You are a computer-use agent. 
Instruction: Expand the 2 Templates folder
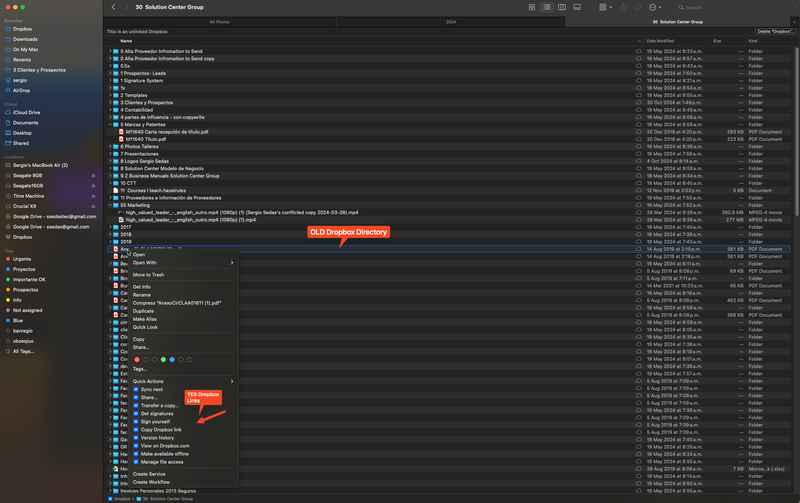pyautogui.click(x=110, y=95)
